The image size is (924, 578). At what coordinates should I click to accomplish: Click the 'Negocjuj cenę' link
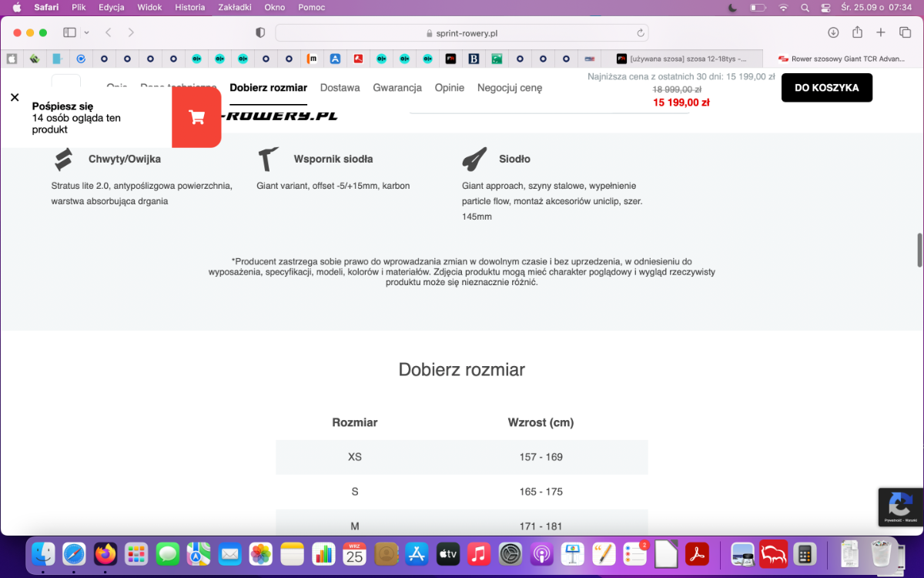[510, 88]
